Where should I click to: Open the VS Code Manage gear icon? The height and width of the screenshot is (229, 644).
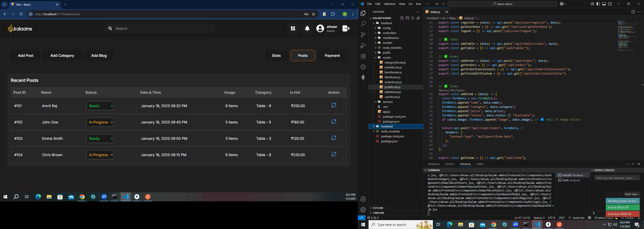(363, 210)
